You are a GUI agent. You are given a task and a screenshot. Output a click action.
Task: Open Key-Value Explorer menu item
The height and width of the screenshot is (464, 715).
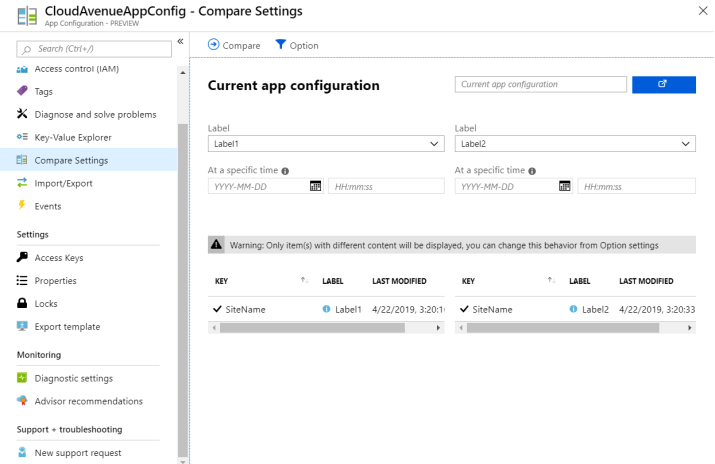point(88,137)
